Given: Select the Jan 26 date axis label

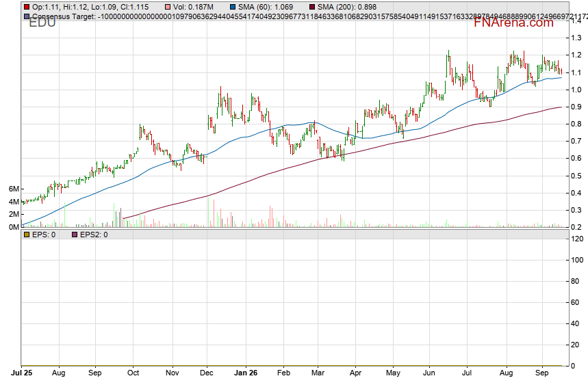Looking at the screenshot, I should pyautogui.click(x=246, y=373).
